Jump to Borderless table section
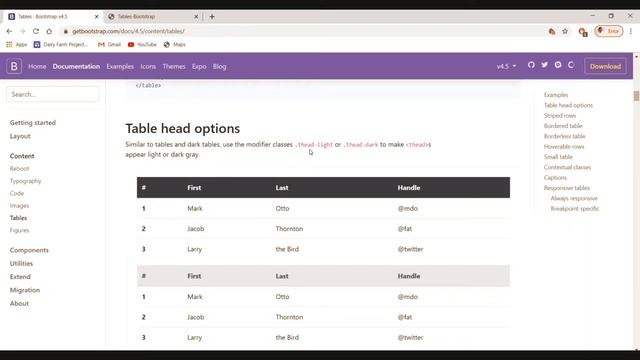The width and height of the screenshot is (640, 360). click(564, 136)
